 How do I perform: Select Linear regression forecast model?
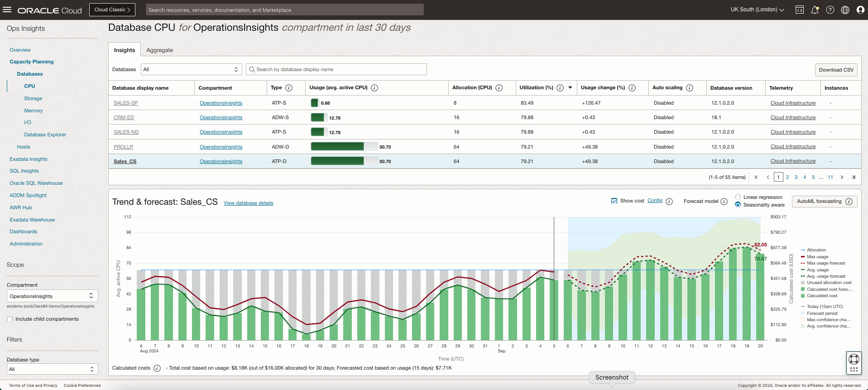tap(738, 197)
